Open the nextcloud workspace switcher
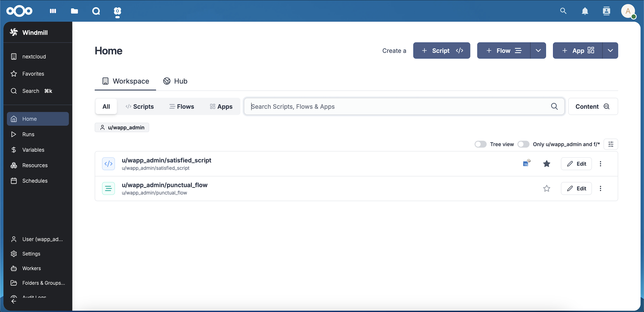 (34, 56)
